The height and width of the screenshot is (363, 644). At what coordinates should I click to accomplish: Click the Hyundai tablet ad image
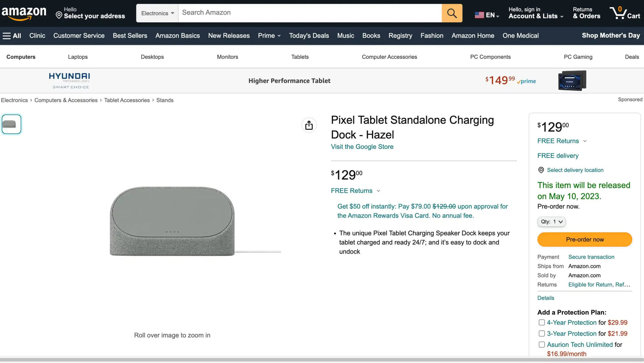coord(572,81)
